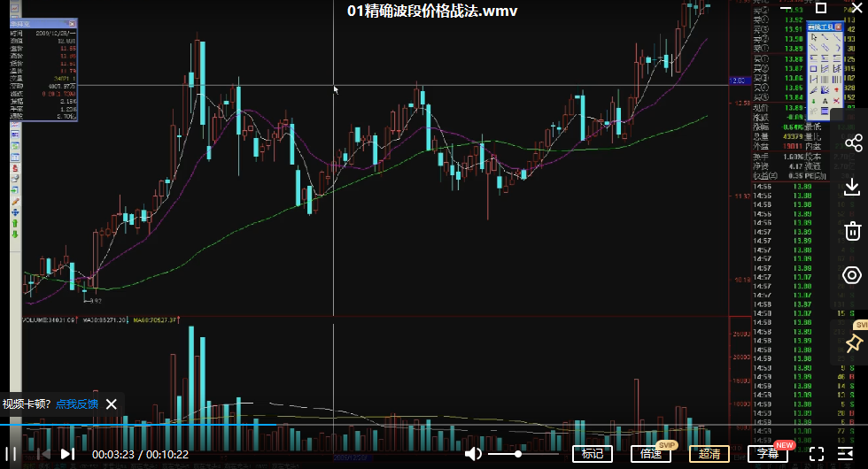
Task: Click the 9.92 low price label on chart
Action: (95, 301)
